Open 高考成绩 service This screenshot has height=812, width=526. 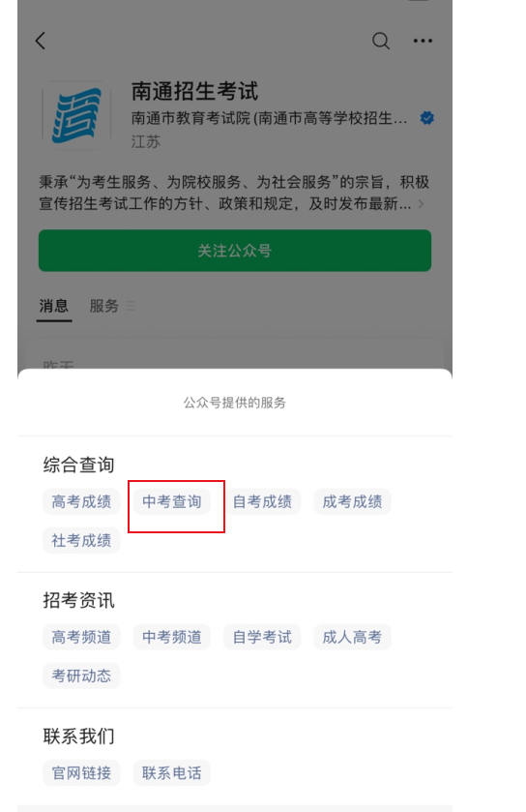[x=81, y=501]
